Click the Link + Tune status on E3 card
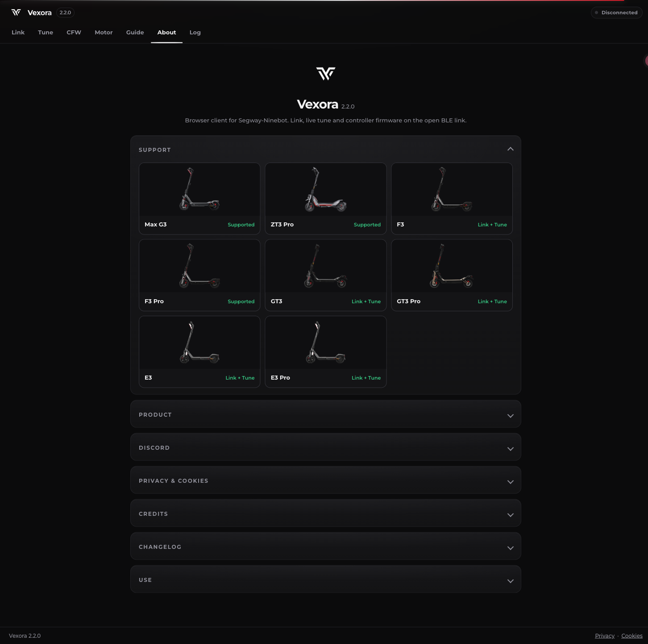The width and height of the screenshot is (648, 644). [240, 378]
